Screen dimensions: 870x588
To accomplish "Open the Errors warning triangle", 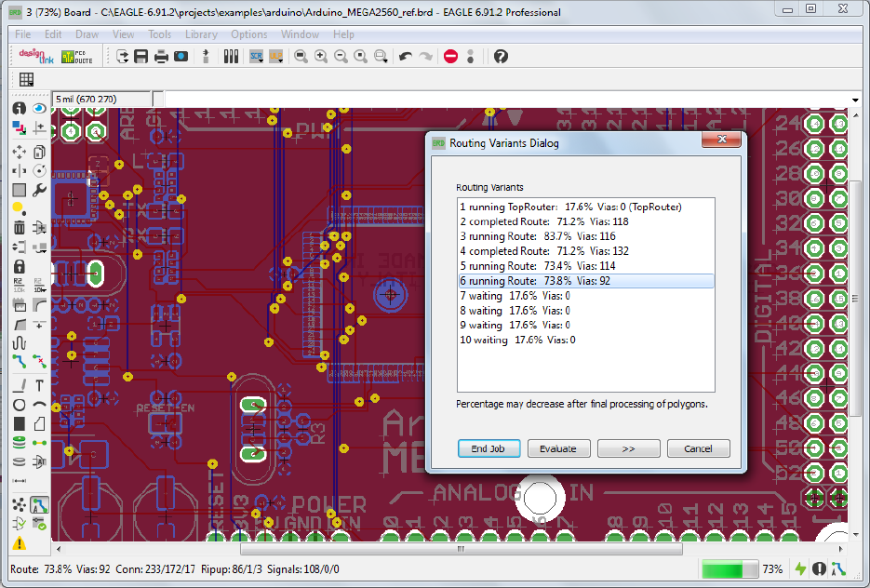I will click(x=20, y=543).
